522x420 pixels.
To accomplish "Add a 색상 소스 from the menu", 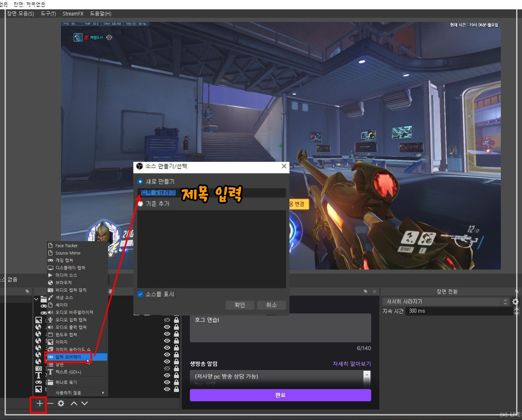I will coord(77,298).
